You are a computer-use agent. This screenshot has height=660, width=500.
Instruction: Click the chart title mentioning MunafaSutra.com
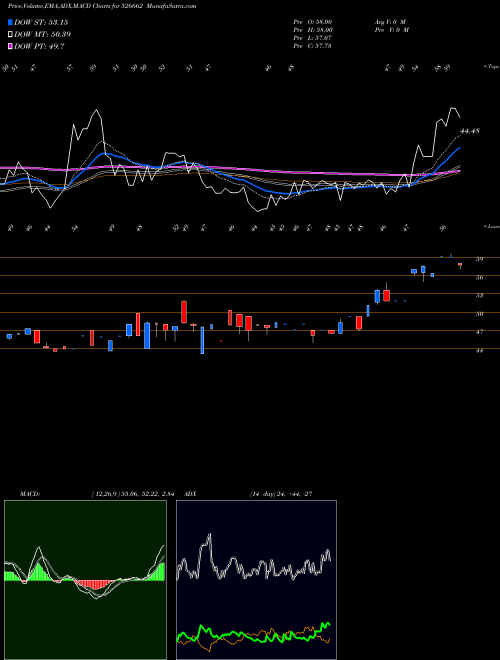[x=102, y=6]
